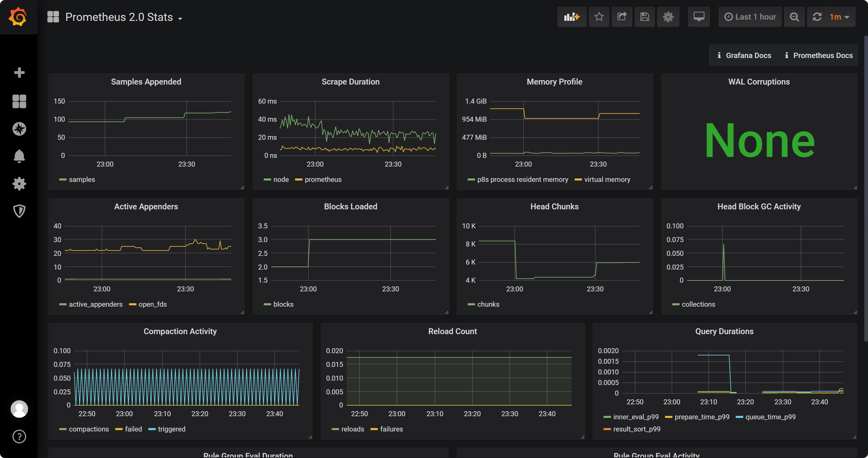The image size is (868, 458).
Task: Open the Prometheus 2.0 Stats dashboard dropdown
Action: [x=124, y=17]
